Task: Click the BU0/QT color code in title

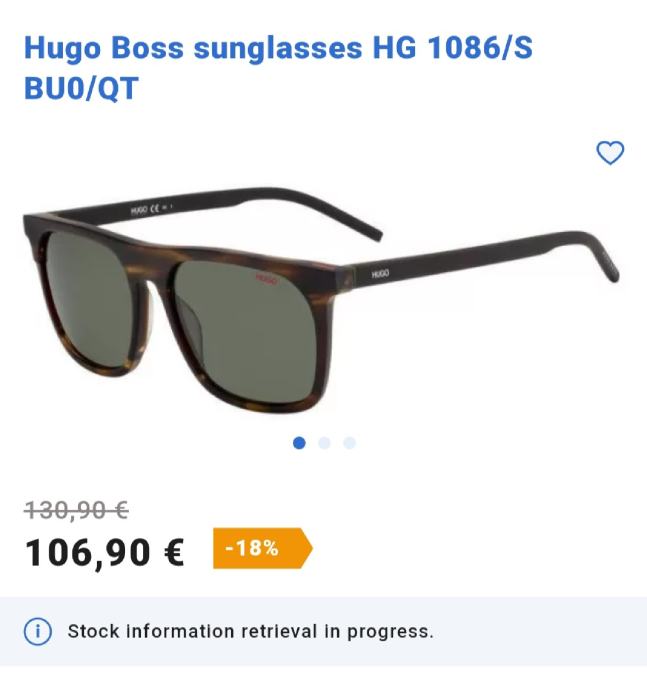Action: pos(81,88)
